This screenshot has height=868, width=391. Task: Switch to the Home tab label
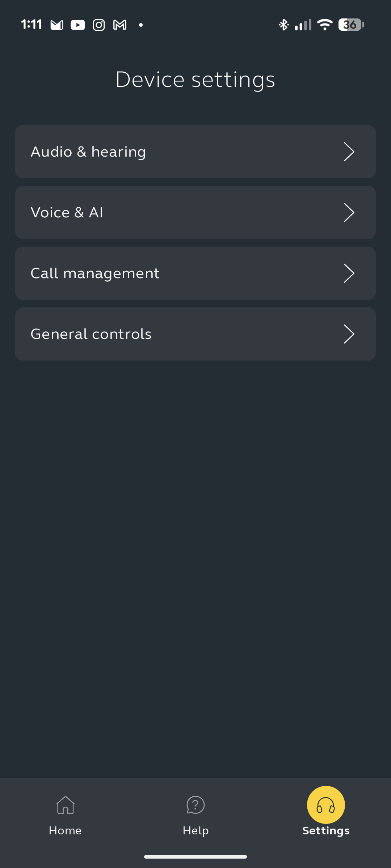click(65, 830)
